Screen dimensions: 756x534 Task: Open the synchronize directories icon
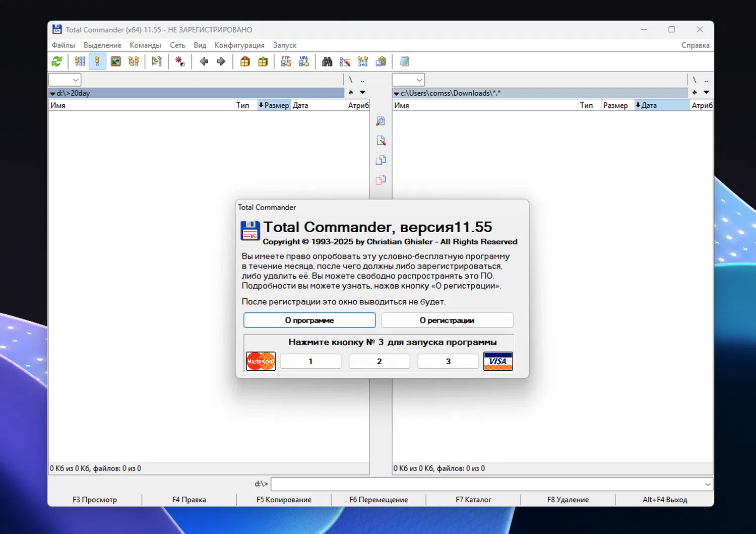pos(363,61)
